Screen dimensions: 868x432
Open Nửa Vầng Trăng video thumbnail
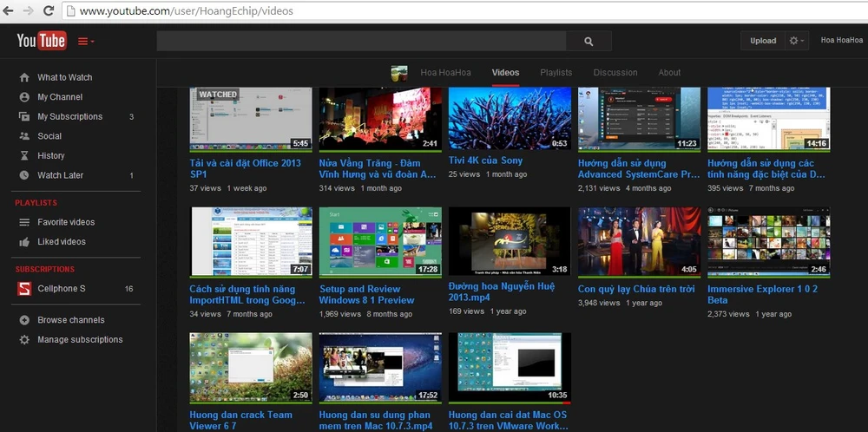[x=380, y=119]
